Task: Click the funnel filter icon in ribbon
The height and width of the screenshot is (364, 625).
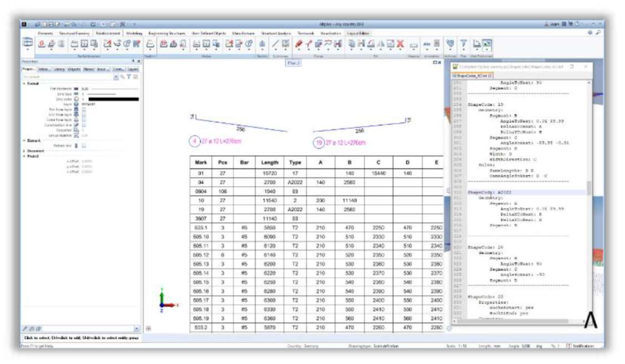Action: tap(464, 44)
